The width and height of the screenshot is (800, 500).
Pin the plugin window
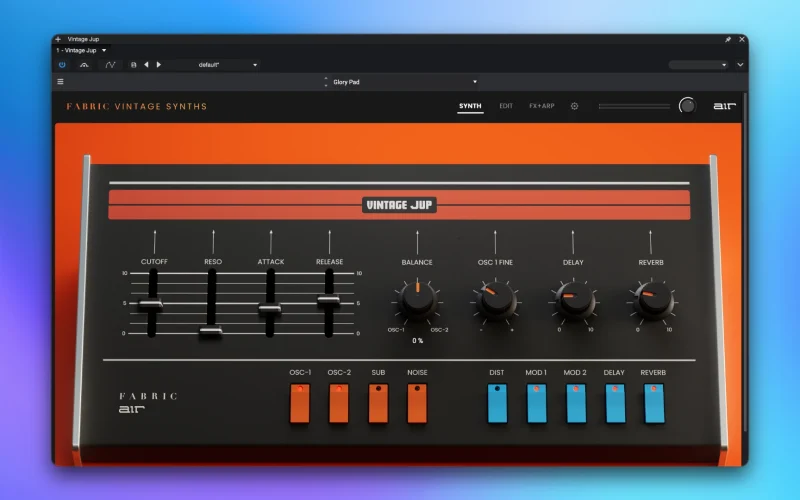[728, 39]
